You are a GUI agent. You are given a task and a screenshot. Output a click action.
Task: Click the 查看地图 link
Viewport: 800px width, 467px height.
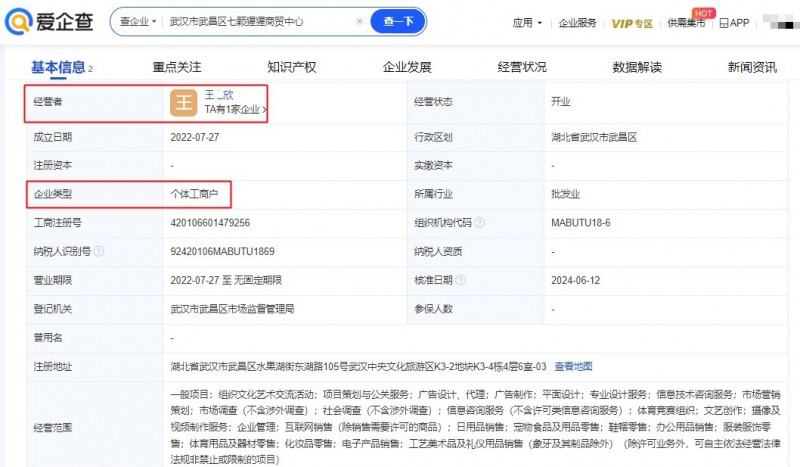[x=573, y=367]
